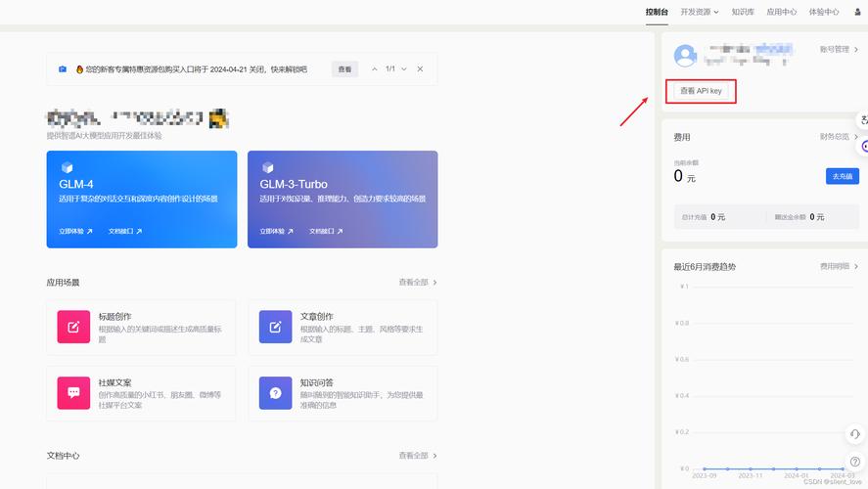Screen dimensions: 868x489
Task: Switch to the 知识库 tab
Action: point(743,12)
